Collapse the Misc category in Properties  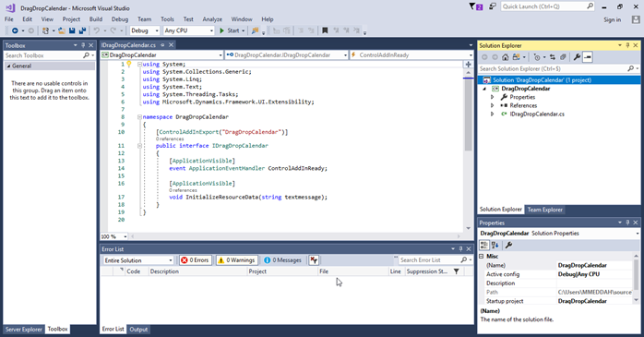pos(482,256)
